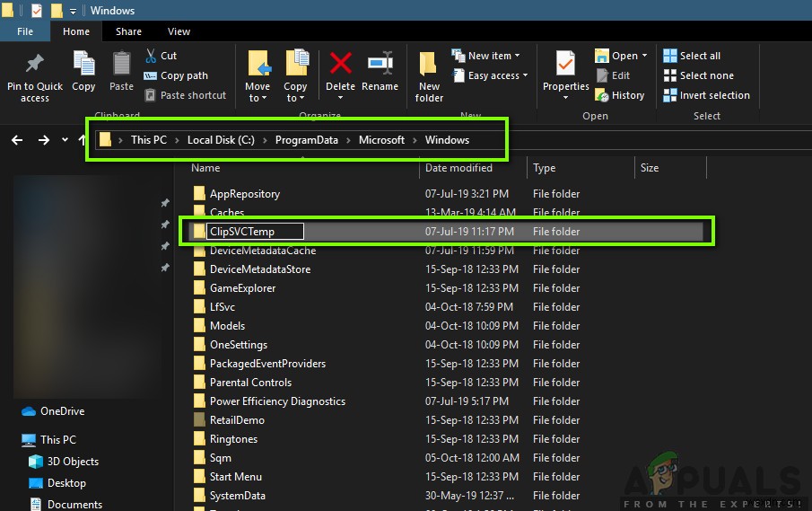Sort by the Size column

(x=650, y=168)
